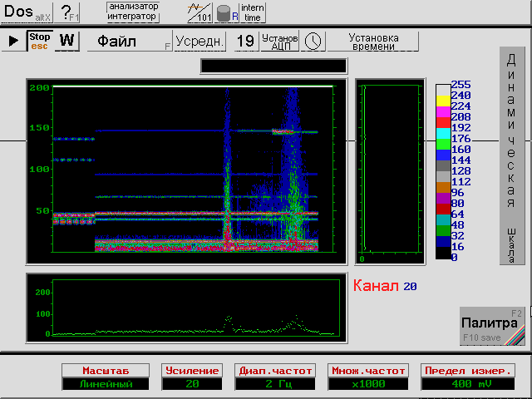Click the signal graph 101 icon
The height and width of the screenshot is (399, 532).
[x=199, y=12]
